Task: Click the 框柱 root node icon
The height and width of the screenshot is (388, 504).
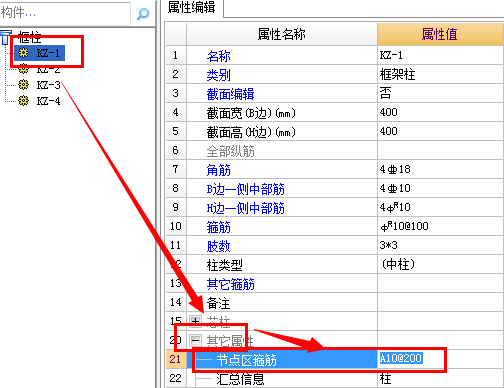Action: (x=5, y=37)
